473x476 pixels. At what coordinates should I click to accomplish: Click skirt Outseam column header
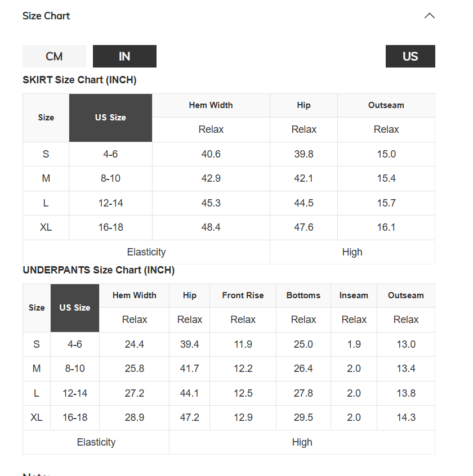386,105
